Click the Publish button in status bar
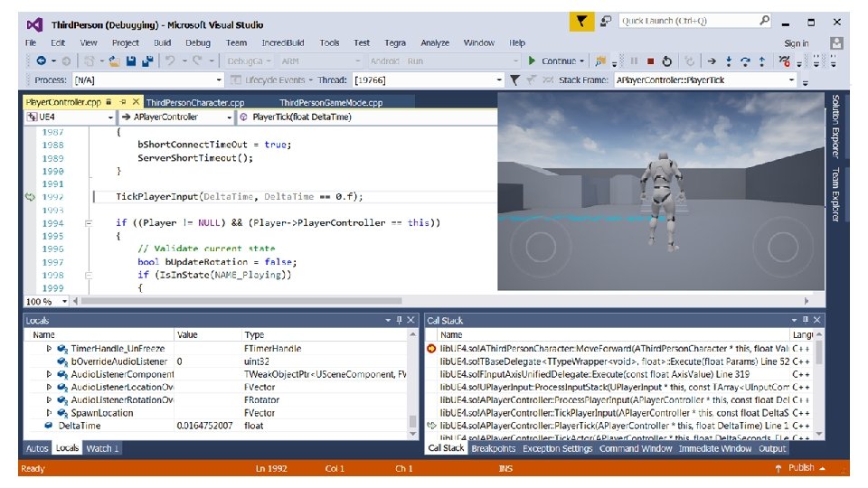868x488 pixels. click(801, 468)
